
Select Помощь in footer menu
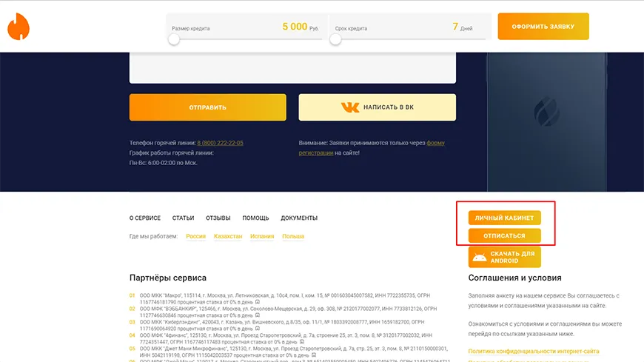(x=255, y=218)
